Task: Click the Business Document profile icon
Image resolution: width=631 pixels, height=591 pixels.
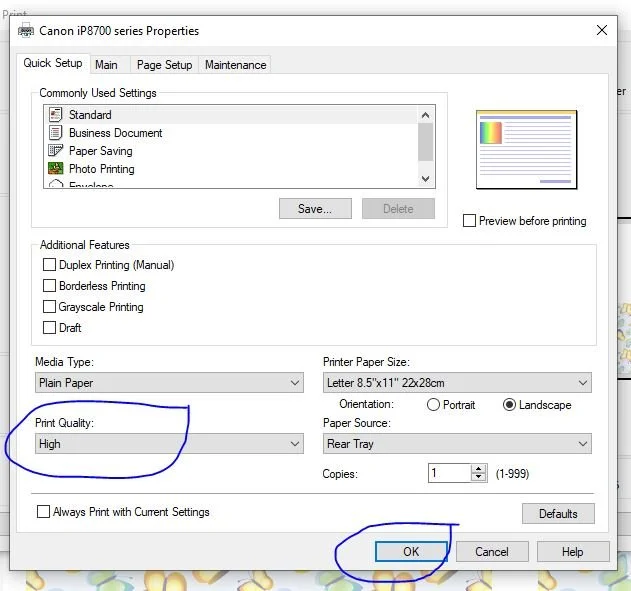Action: (56, 133)
